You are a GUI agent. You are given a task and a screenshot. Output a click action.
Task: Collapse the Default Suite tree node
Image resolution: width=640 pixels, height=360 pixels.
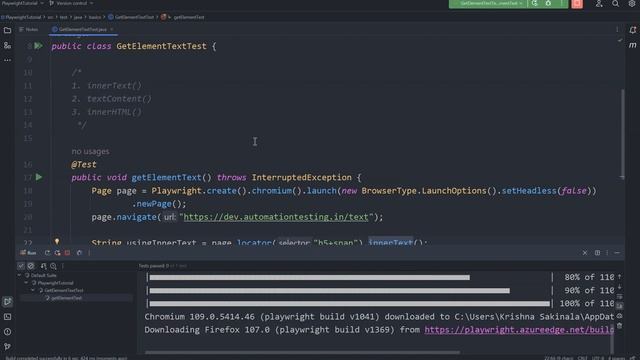click(x=19, y=276)
